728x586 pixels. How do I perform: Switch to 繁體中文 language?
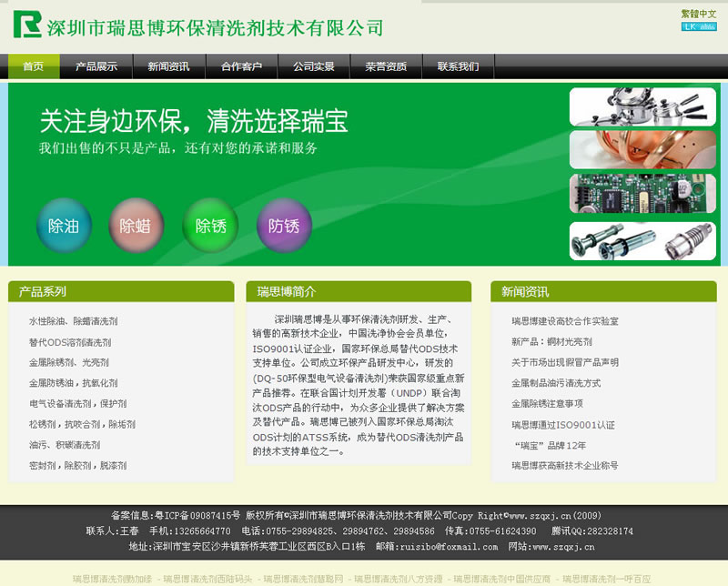tap(699, 14)
